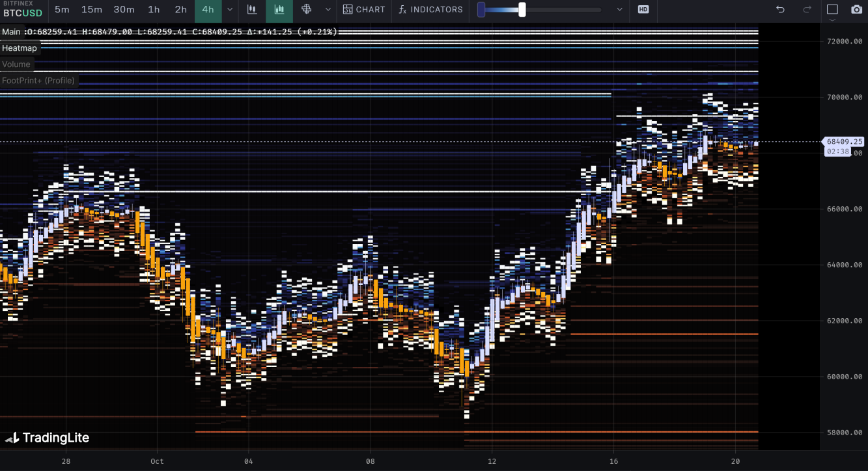Toggle the Heatmap layer label
Screen dimensions: 868x471
[20, 48]
